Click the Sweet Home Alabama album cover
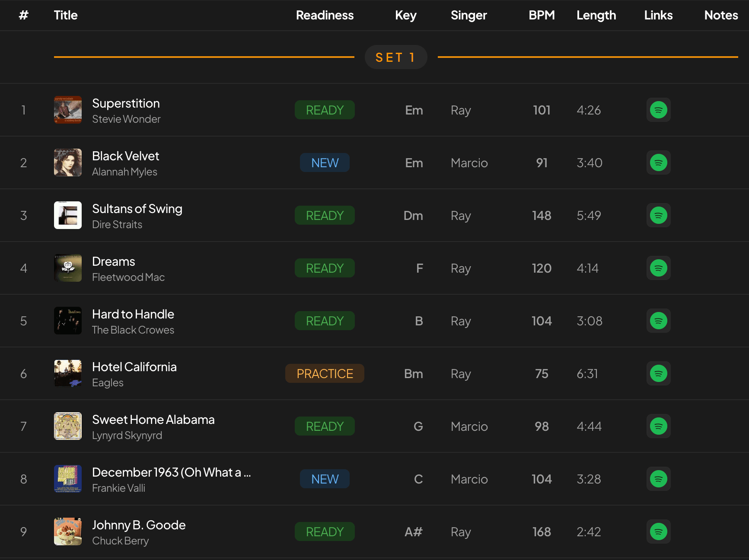 coord(68,426)
